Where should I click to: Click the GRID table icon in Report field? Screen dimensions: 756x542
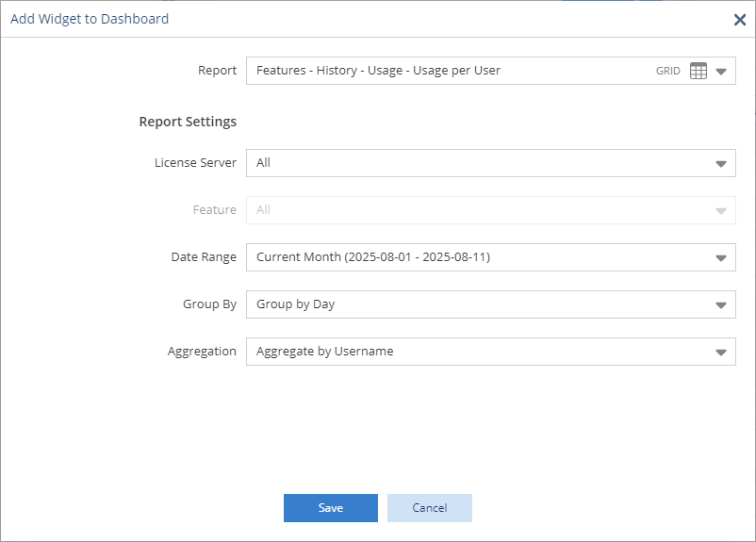click(x=698, y=71)
